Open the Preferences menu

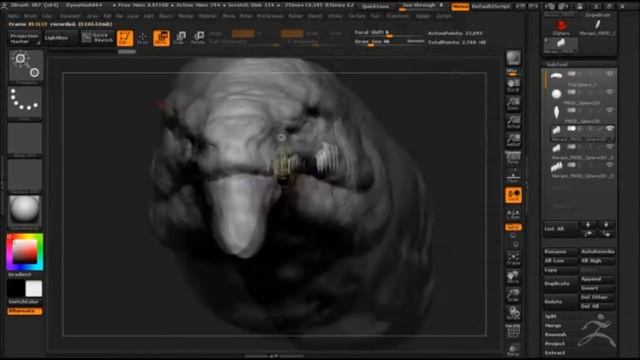pos(270,16)
